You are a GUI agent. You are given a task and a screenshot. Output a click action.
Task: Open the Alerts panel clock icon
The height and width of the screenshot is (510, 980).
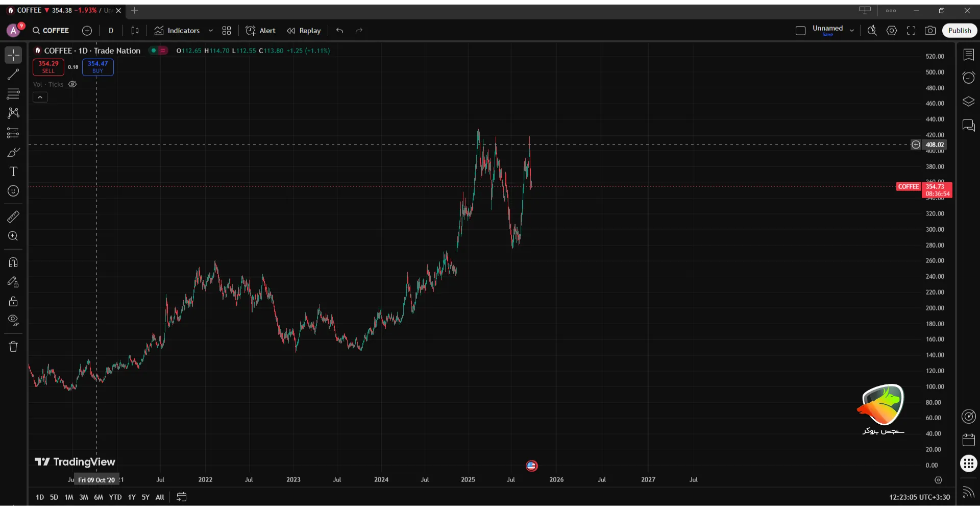(x=968, y=78)
